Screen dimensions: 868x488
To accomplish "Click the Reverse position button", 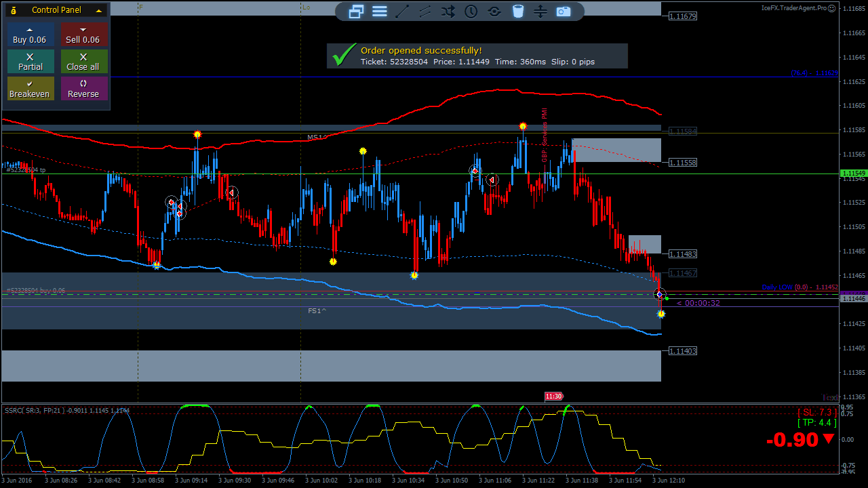I will (x=83, y=89).
